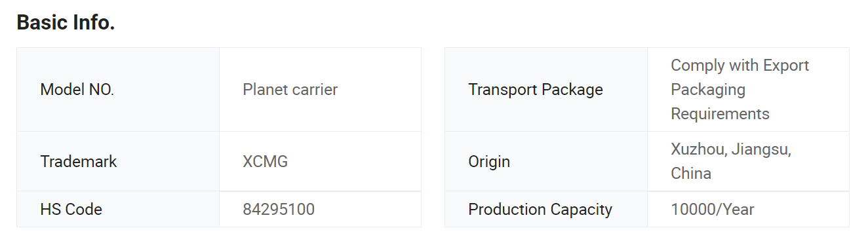
Task: Click the XCMG trademark value
Action: click(x=266, y=162)
